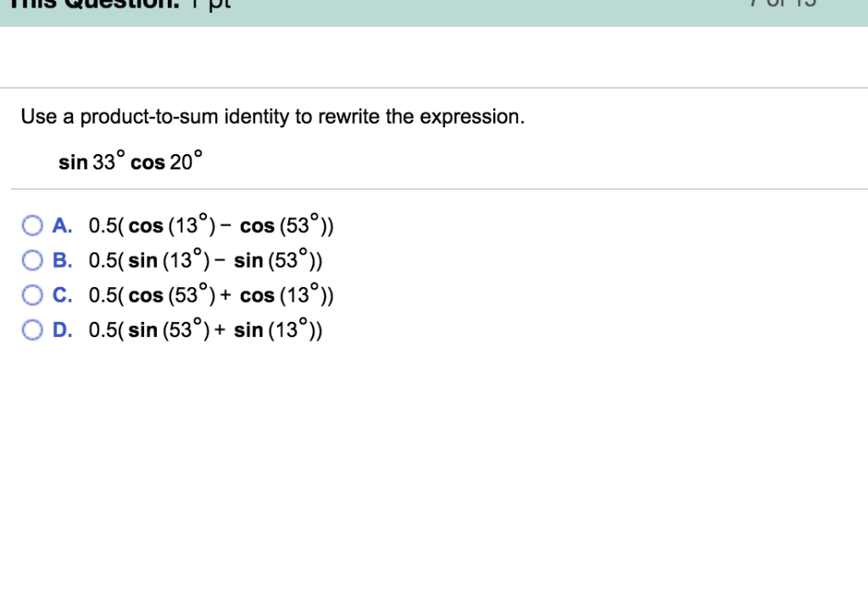This screenshot has height=598, width=868.
Task: Select radio button for answer choice B
Action: pyautogui.click(x=32, y=259)
